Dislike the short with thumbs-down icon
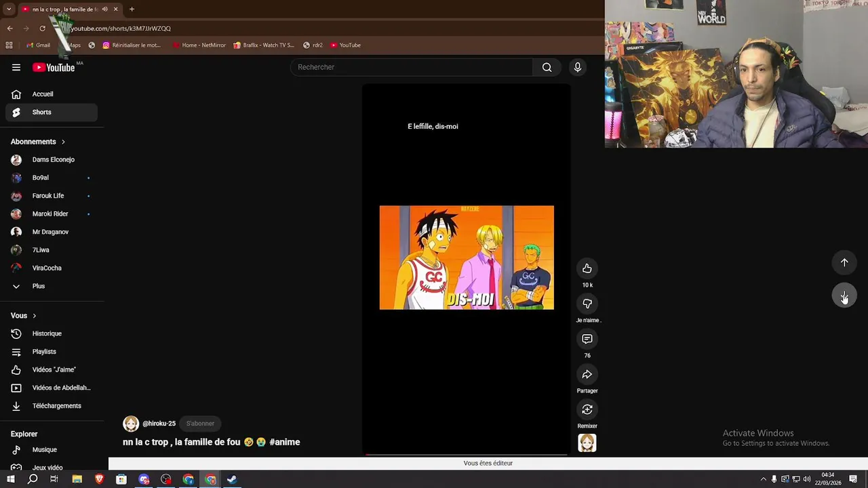The height and width of the screenshot is (488, 868). tap(587, 304)
